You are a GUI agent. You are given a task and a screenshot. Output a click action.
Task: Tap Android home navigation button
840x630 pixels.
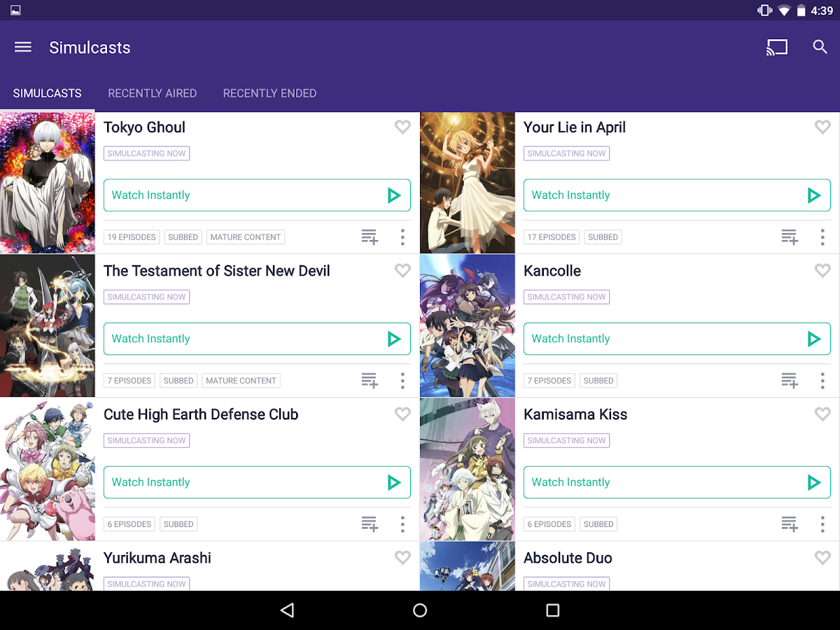tap(420, 610)
